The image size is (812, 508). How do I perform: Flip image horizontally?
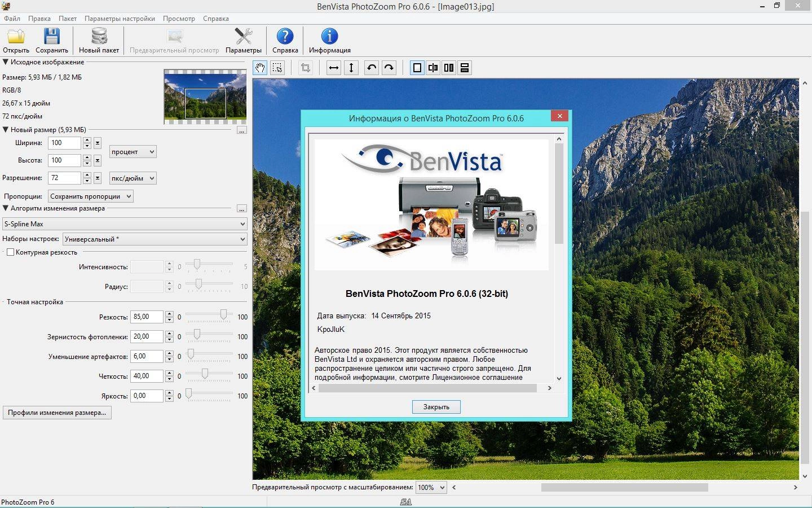click(x=334, y=68)
